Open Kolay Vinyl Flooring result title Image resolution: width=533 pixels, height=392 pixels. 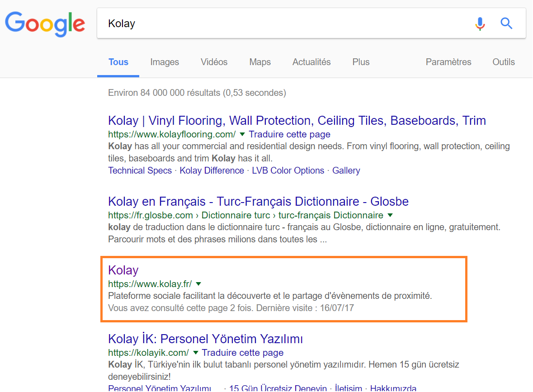tap(297, 121)
